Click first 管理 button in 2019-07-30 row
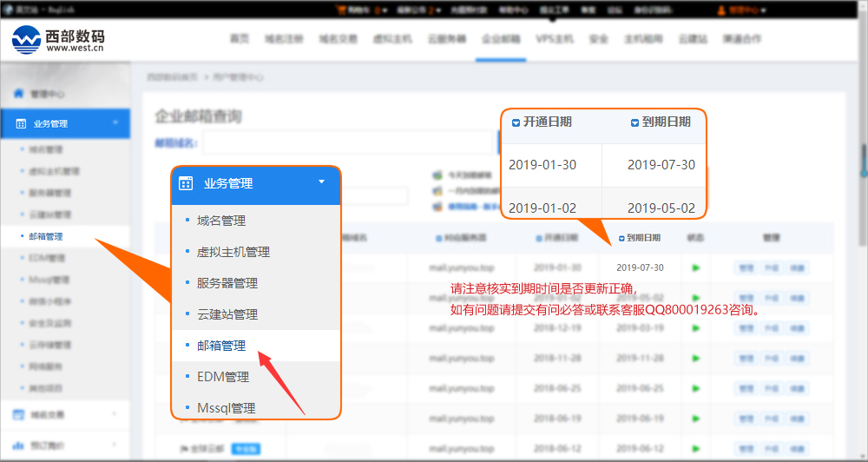868x462 pixels. point(746,268)
